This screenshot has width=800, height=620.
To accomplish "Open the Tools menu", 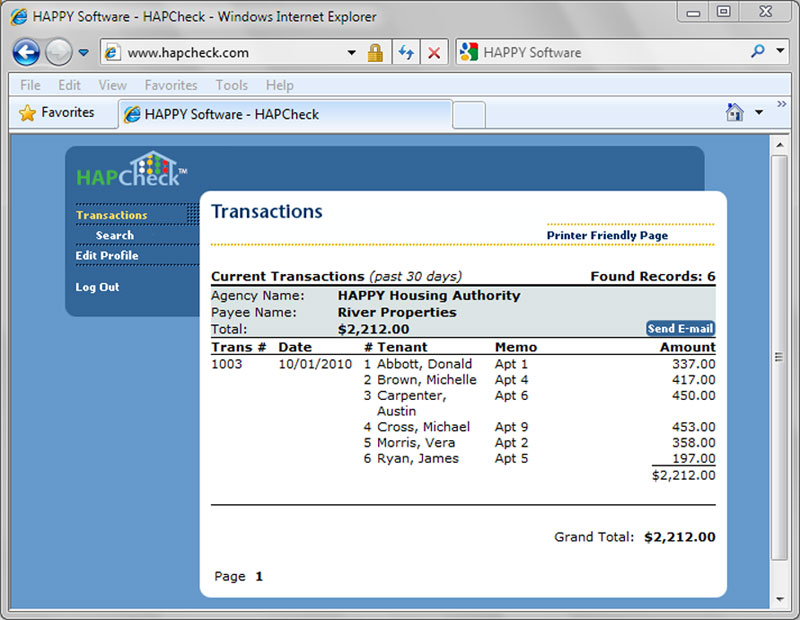I will tap(232, 85).
